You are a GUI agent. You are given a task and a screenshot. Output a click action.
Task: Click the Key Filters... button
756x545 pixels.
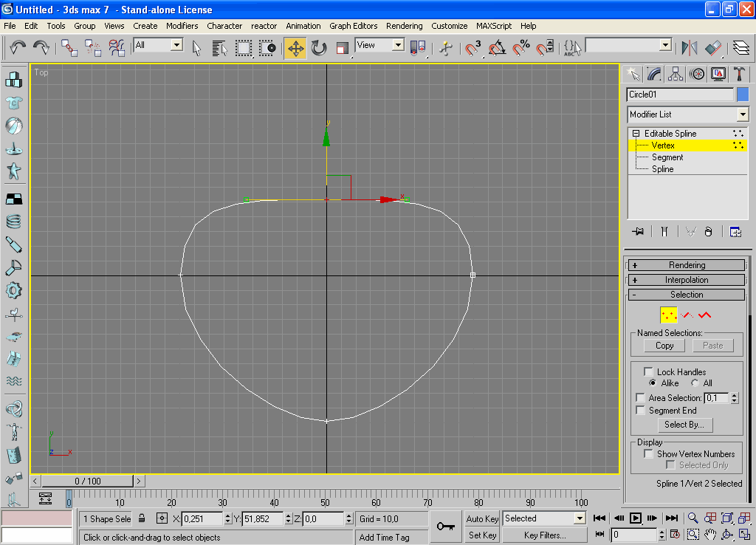(544, 535)
